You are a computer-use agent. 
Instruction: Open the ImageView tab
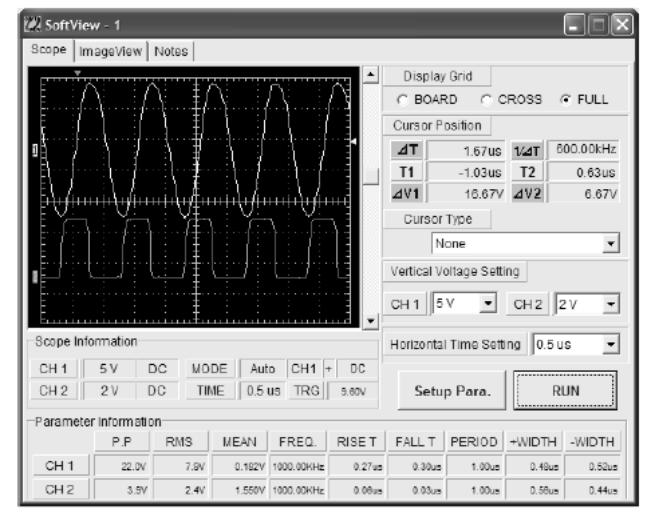[111, 51]
